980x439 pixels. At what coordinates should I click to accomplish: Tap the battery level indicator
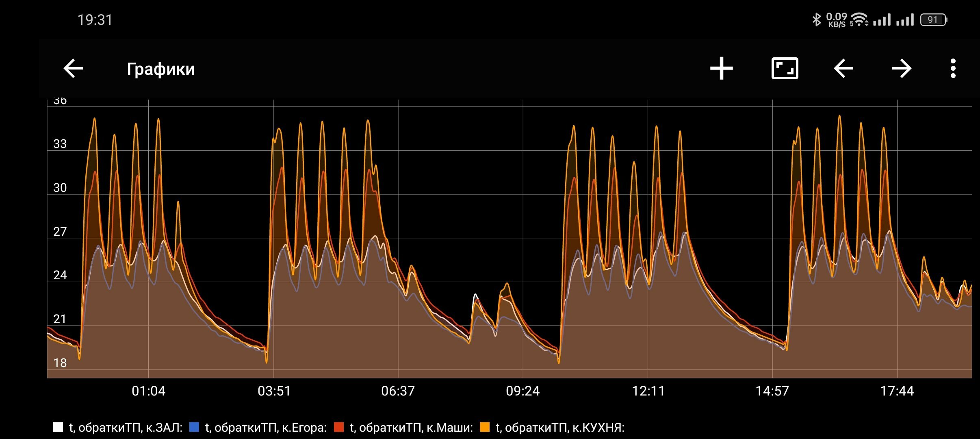click(x=934, y=20)
